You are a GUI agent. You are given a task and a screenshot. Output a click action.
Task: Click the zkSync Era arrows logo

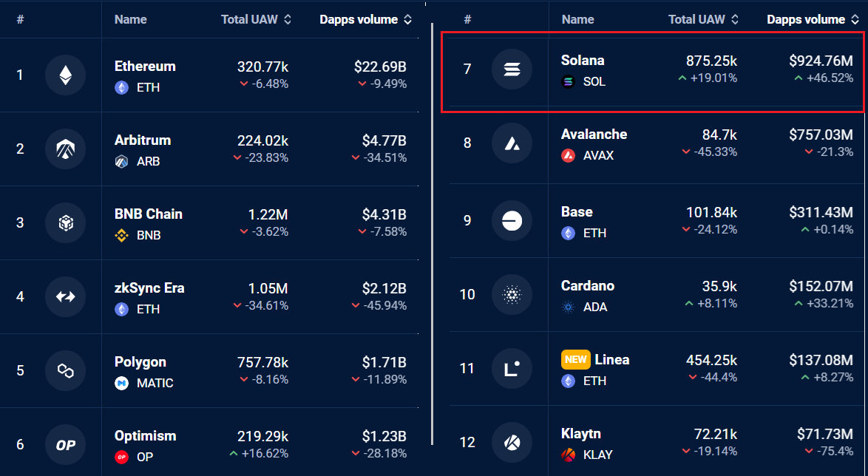coord(66,296)
